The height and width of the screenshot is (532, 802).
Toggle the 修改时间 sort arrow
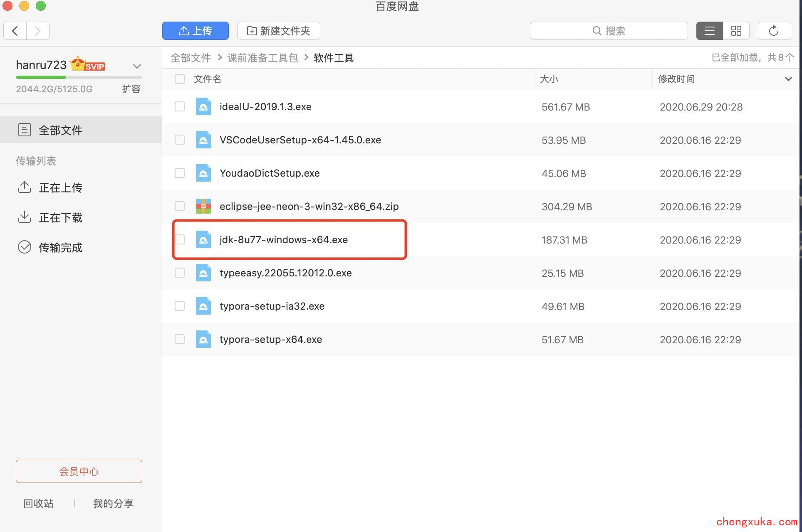788,79
